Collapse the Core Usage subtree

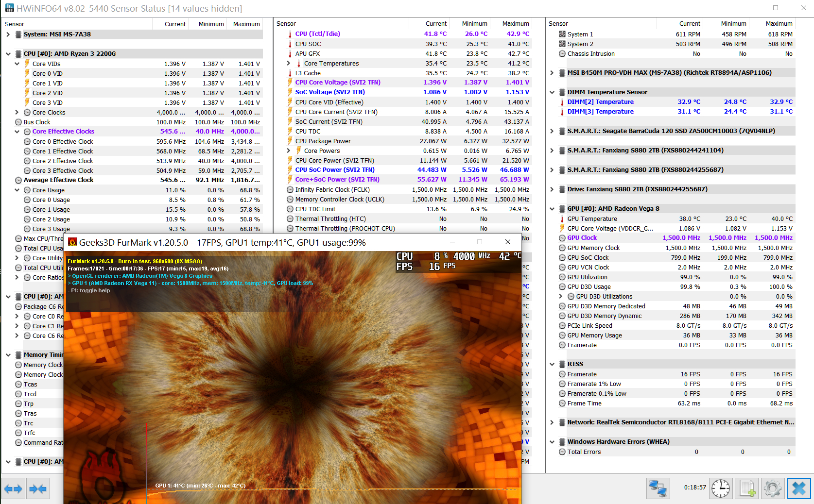(17, 190)
